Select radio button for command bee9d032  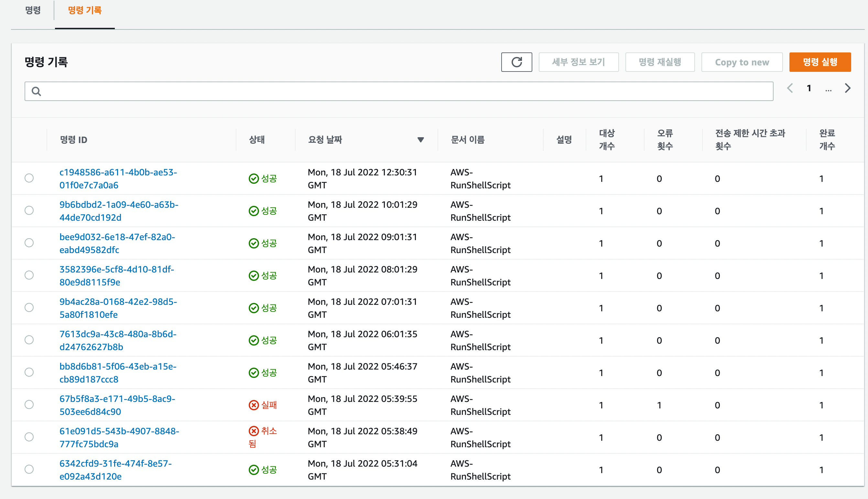29,243
